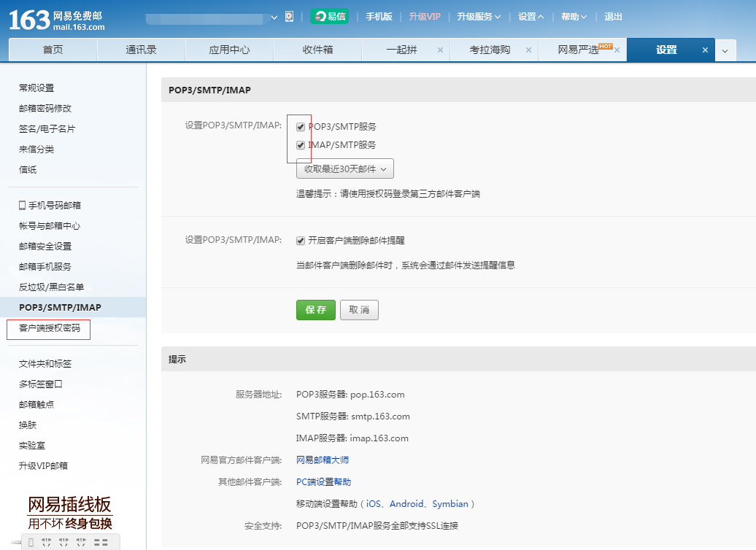The image size is (756, 550).
Task: Click the 网易插线板 advertisement image
Action: (70, 514)
